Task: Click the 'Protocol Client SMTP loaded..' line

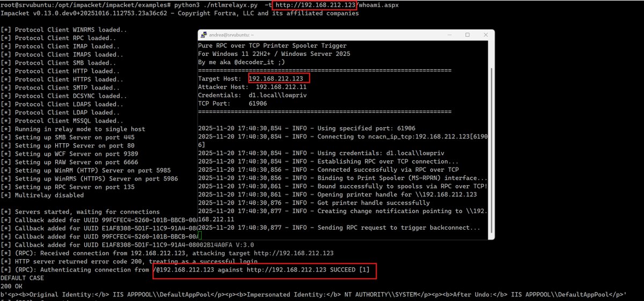Action: (x=60, y=87)
